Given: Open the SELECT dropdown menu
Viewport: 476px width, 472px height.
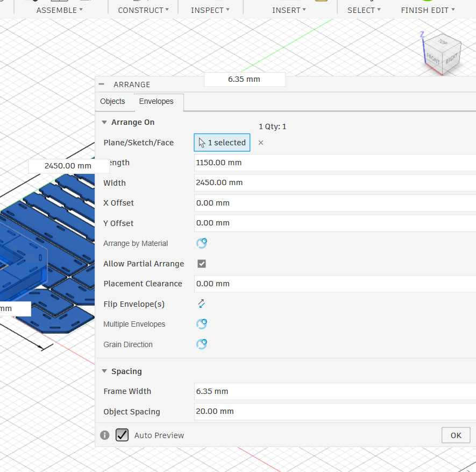Looking at the screenshot, I should point(364,10).
